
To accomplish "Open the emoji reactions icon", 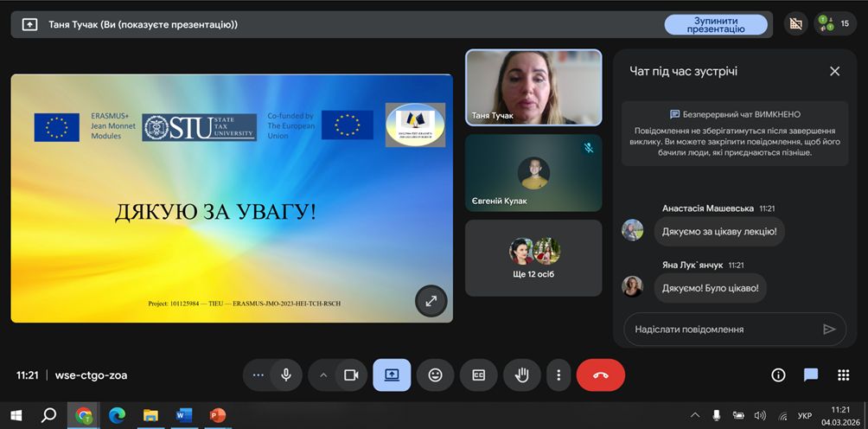I will (x=435, y=375).
